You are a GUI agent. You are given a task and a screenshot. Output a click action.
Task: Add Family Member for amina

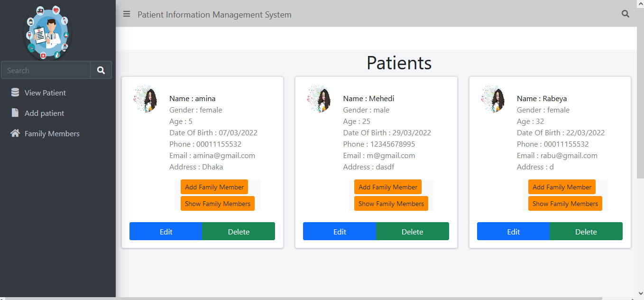(214, 187)
